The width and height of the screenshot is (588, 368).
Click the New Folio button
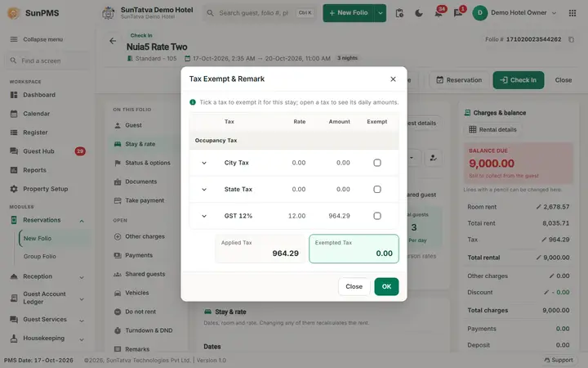349,13
